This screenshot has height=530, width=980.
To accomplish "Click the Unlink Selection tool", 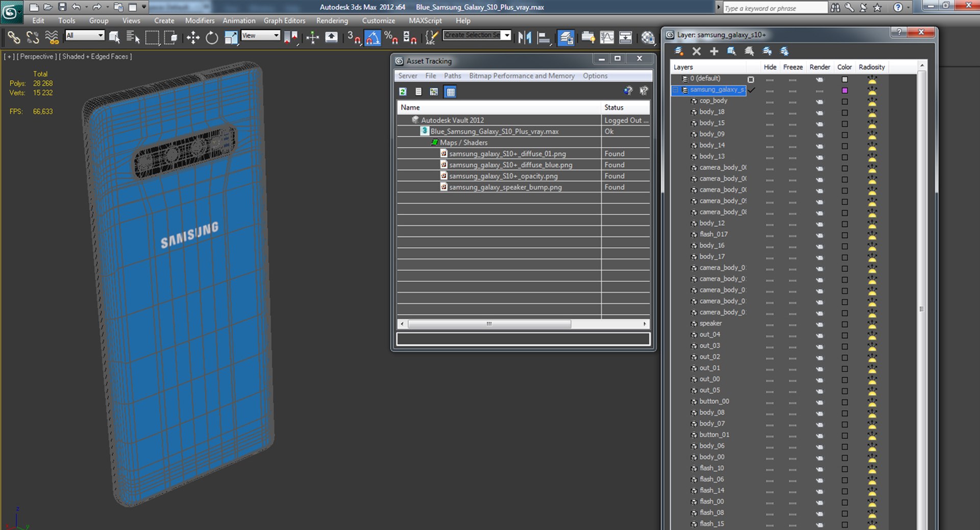I will click(x=33, y=37).
